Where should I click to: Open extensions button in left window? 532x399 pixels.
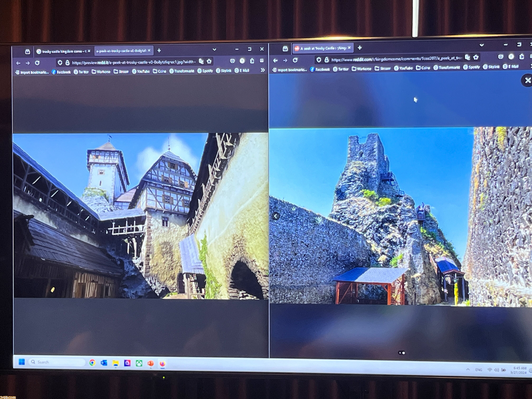[252, 61]
